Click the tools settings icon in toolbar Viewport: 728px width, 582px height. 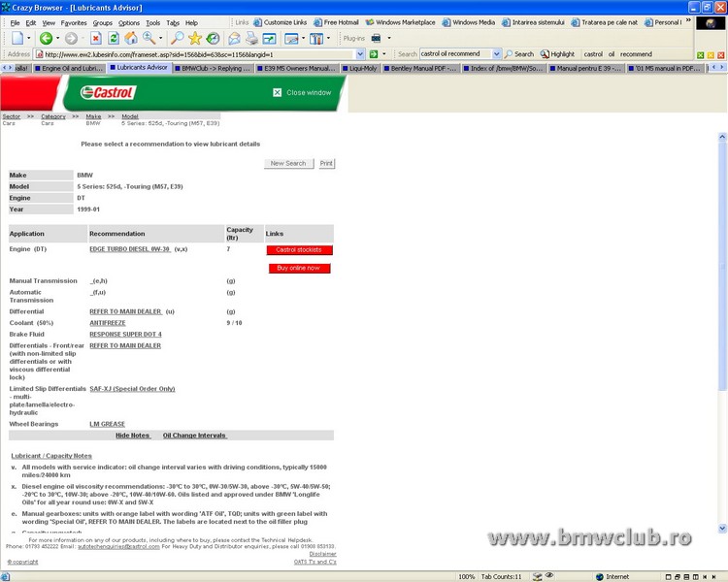pyautogui.click(x=316, y=38)
